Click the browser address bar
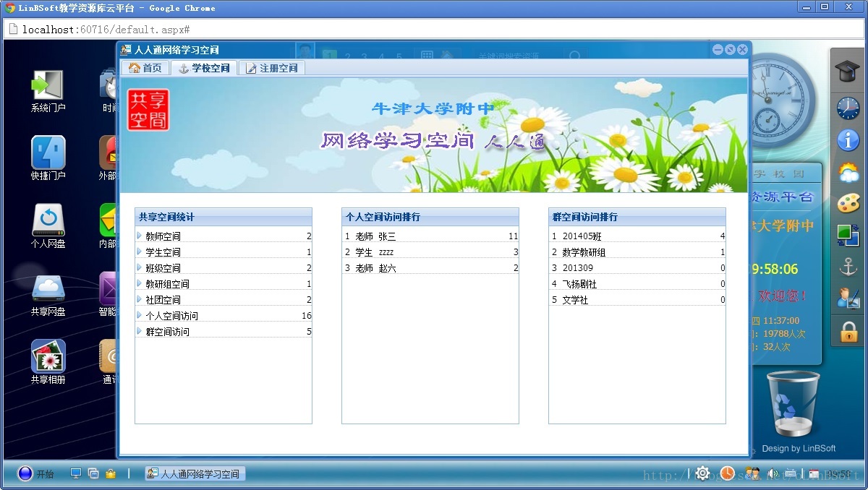This screenshot has width=868, height=490. pos(434,30)
